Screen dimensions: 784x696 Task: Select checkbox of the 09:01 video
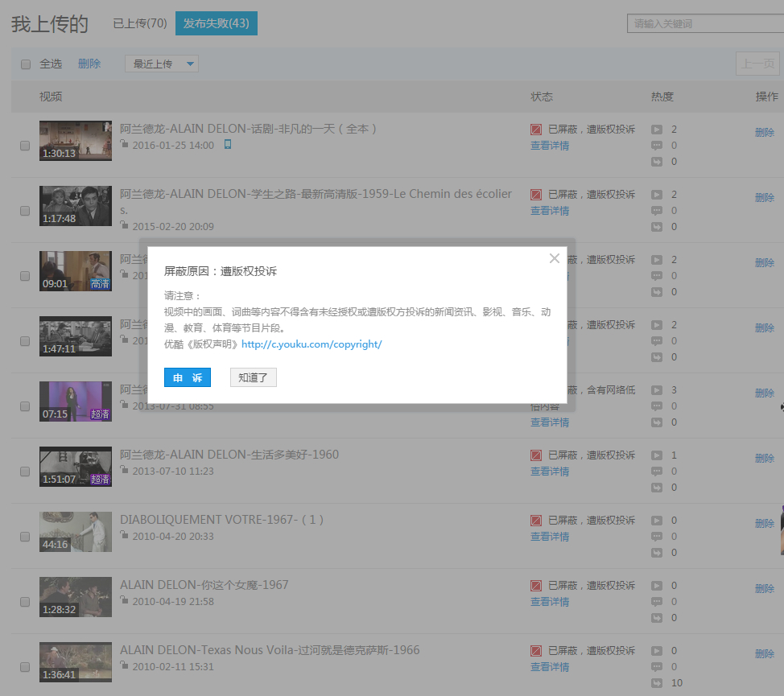coord(25,276)
